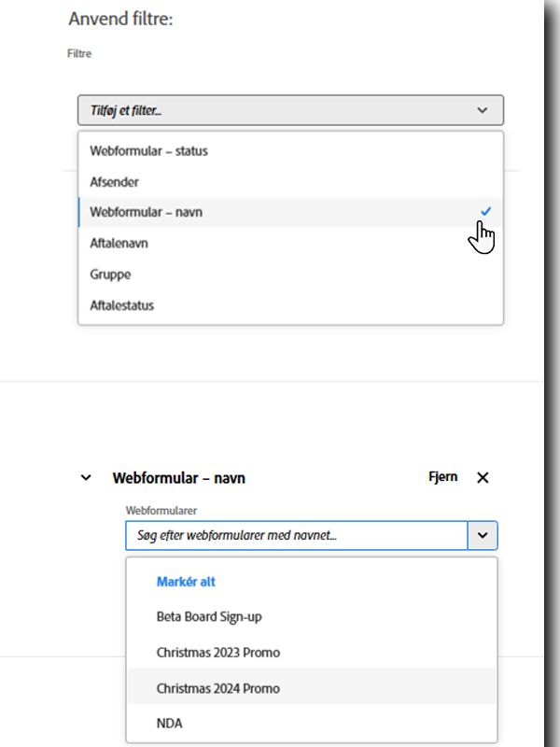The width and height of the screenshot is (560, 747).
Task: Click the X icon next to Fjern
Action: (x=483, y=477)
